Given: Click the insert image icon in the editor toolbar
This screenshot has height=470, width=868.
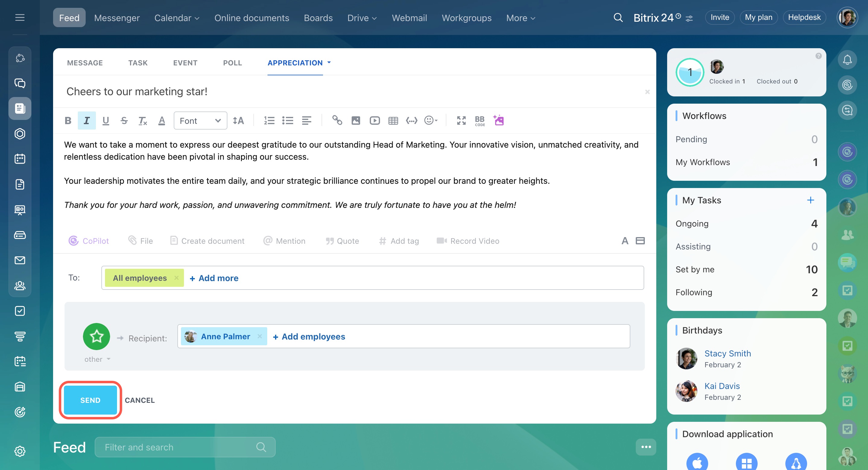Looking at the screenshot, I should (x=356, y=121).
